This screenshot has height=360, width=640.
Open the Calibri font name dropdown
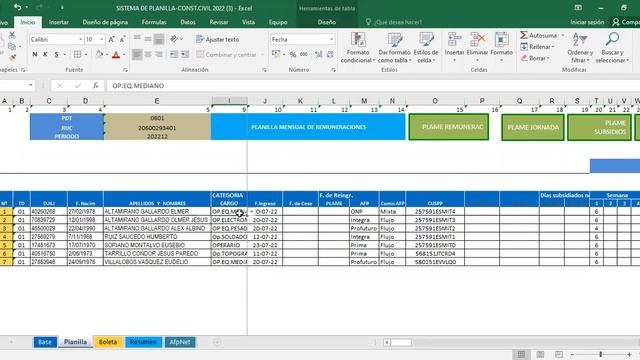(80, 39)
